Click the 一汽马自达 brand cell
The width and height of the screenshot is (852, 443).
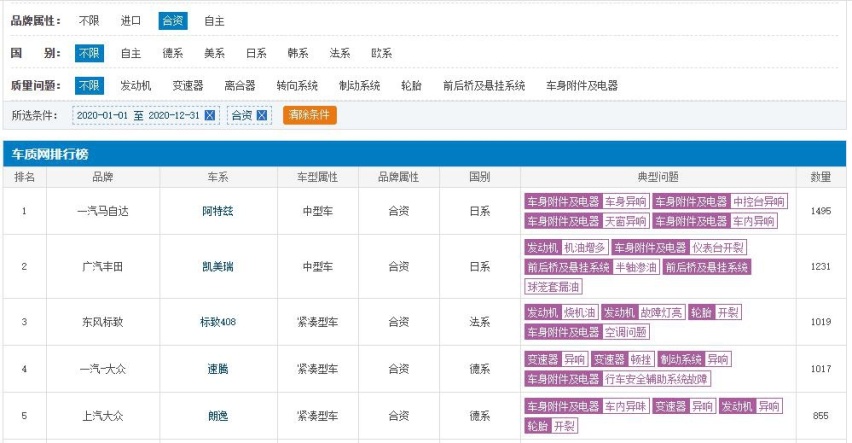coord(103,211)
